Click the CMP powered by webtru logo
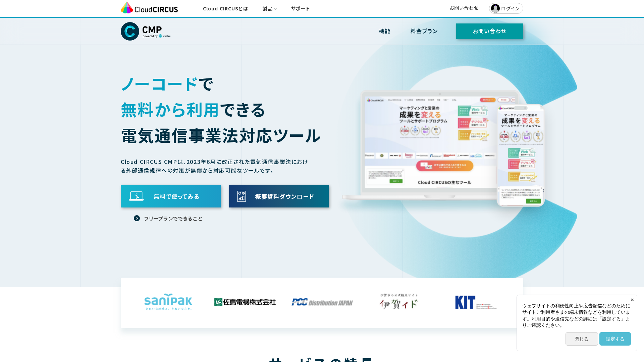 click(x=146, y=31)
